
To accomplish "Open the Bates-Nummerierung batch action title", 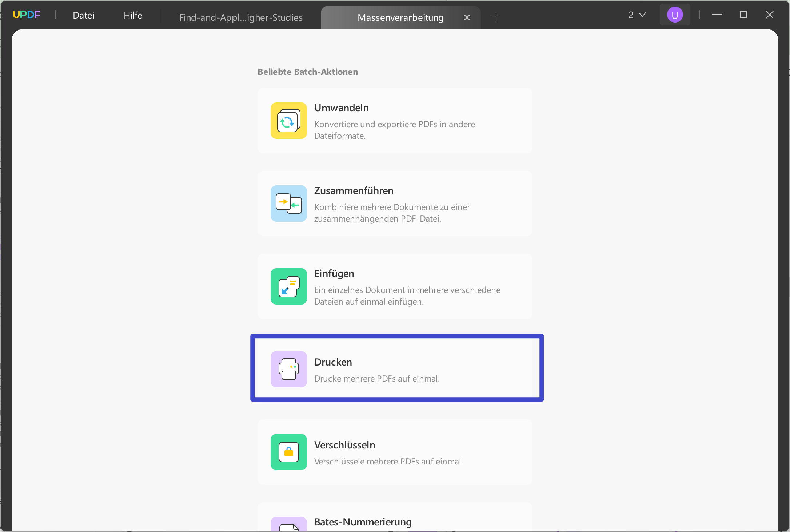I will point(363,522).
